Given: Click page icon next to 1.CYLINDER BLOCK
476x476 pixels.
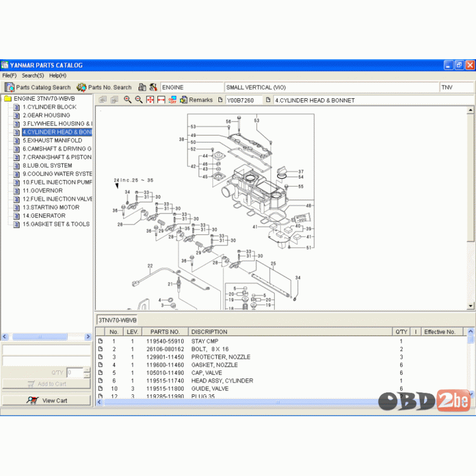Looking at the screenshot, I should point(17,107).
